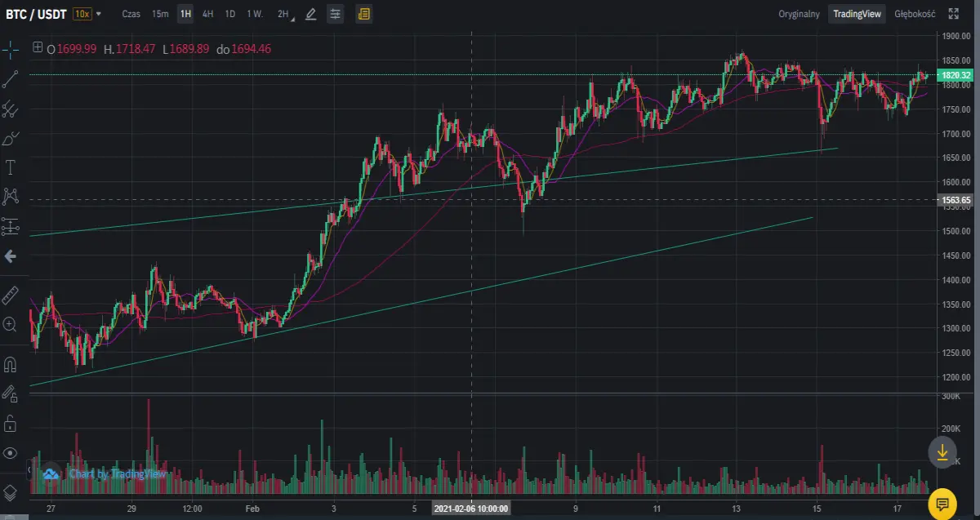This screenshot has width=980, height=520.
Task: Select the trend line drawing tool
Action: coord(11,78)
